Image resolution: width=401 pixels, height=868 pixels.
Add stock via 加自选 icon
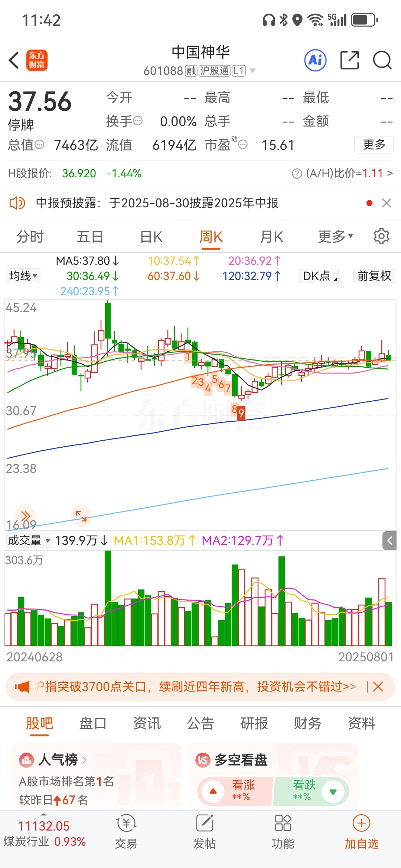[x=361, y=823]
